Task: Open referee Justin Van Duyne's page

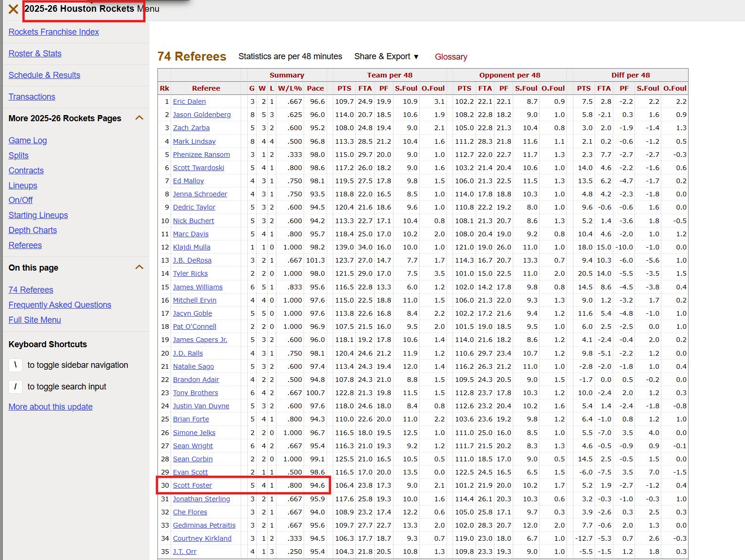Action: 201,406
